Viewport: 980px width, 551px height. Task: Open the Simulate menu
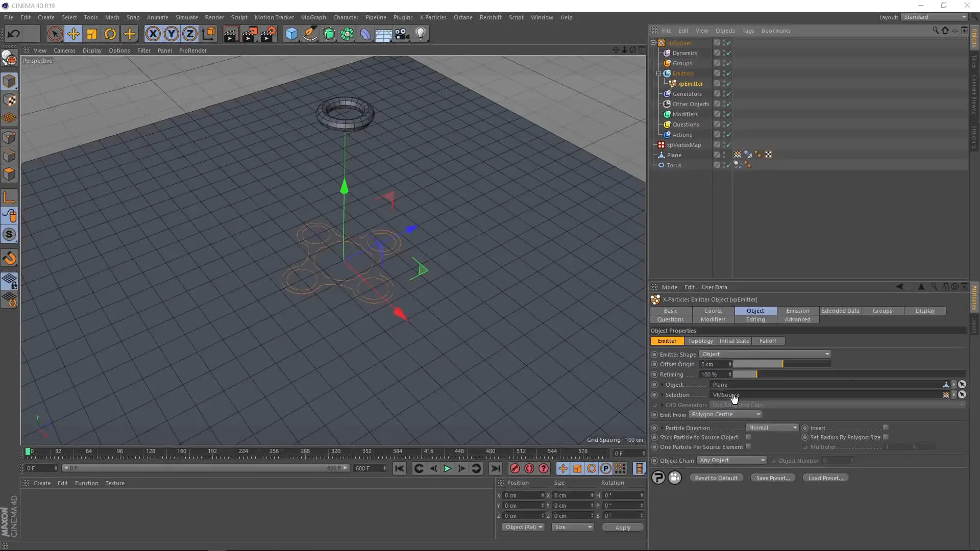[187, 17]
